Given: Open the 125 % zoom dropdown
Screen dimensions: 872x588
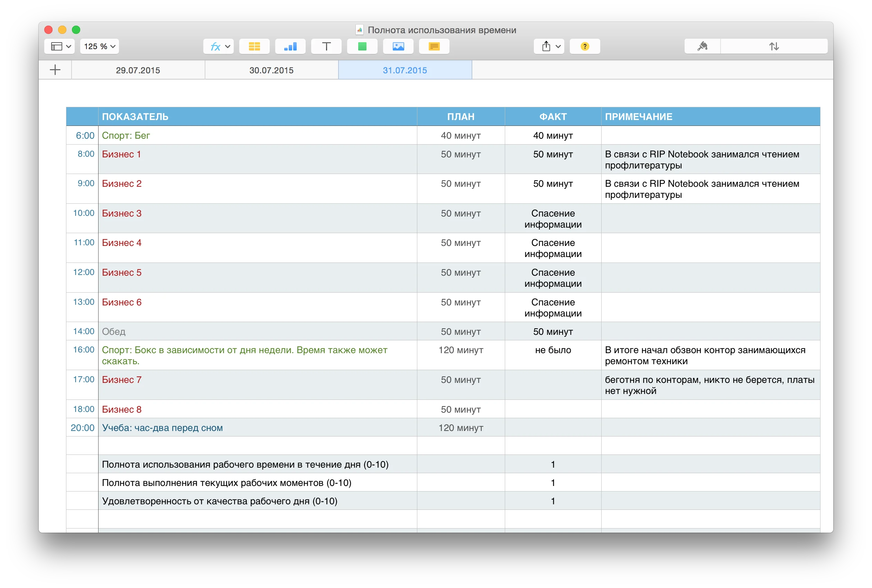Looking at the screenshot, I should point(99,46).
